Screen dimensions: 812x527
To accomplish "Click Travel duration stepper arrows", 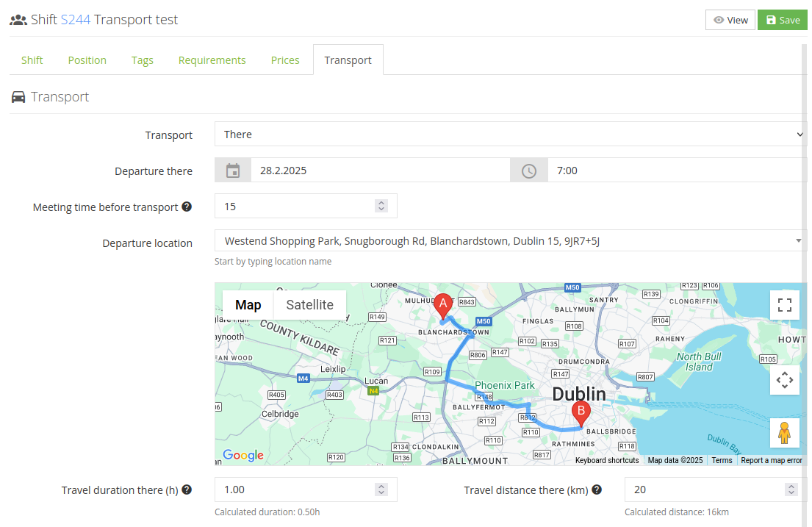I will (x=381, y=490).
